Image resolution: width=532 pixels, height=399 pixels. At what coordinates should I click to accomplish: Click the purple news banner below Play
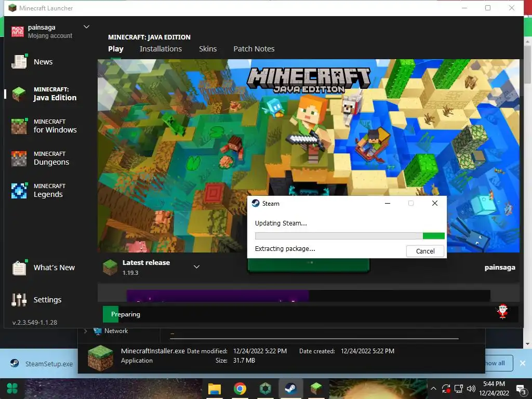218,296
